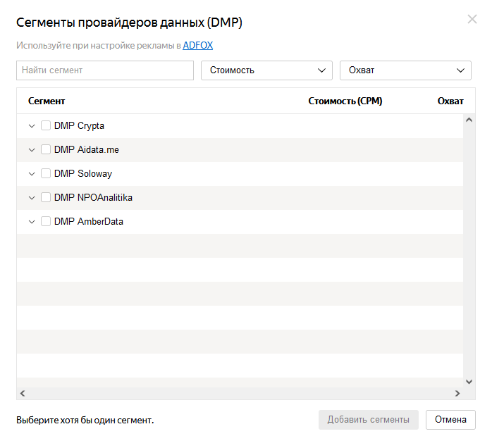The height and width of the screenshot is (448, 492).
Task: Expand the DMP Soloway tree row
Action: (32, 174)
